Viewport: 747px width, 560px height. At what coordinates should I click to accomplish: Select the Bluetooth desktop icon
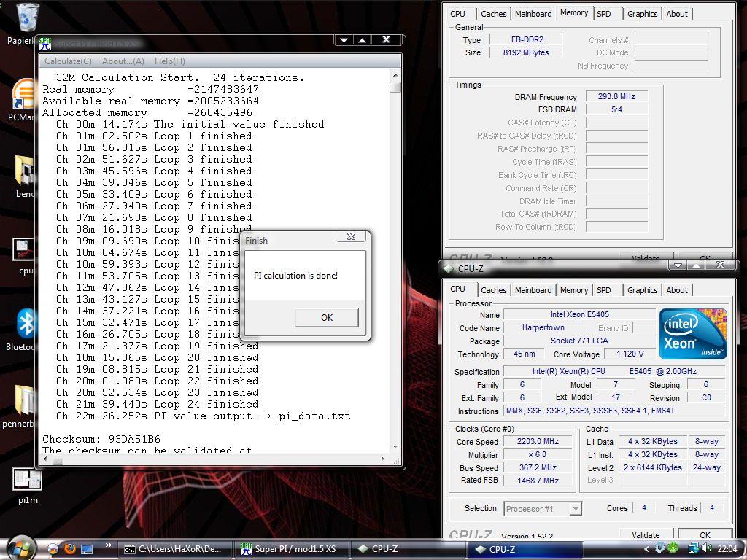pos(22,330)
